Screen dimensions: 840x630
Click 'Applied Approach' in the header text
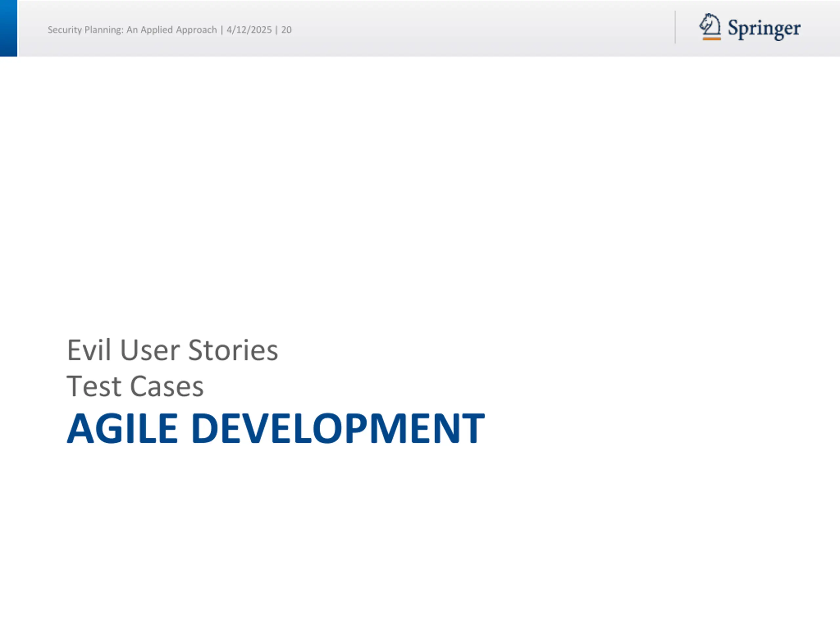tap(178, 30)
